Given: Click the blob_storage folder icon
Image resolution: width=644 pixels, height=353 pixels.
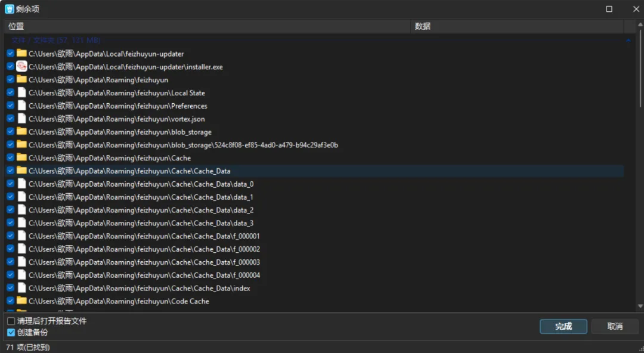Looking at the screenshot, I should [21, 132].
